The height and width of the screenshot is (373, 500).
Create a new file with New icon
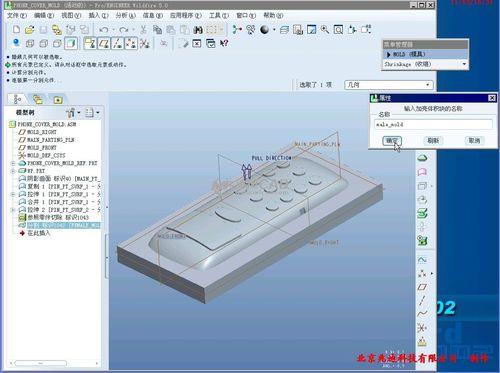point(16,29)
